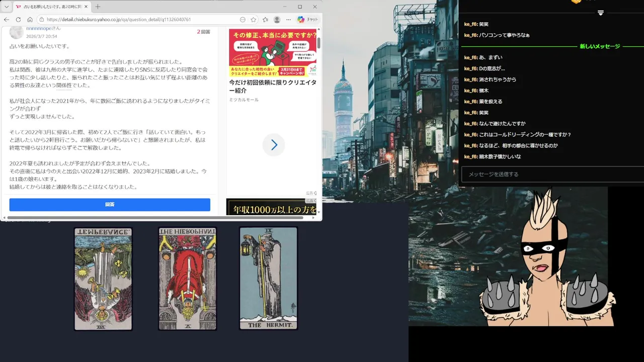The width and height of the screenshot is (644, 362).
Task: Reload the current page
Action: 18,20
